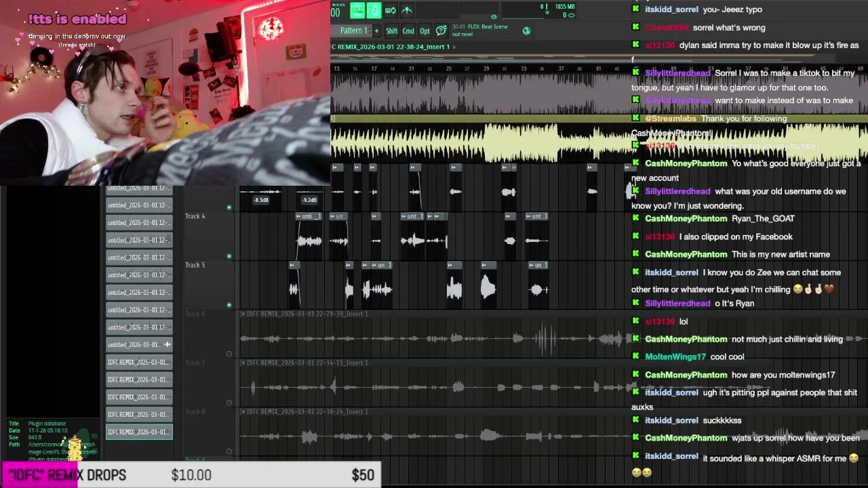Click the -8.3dB clip volume label
Screen dimensions: 868x488
tap(261, 200)
